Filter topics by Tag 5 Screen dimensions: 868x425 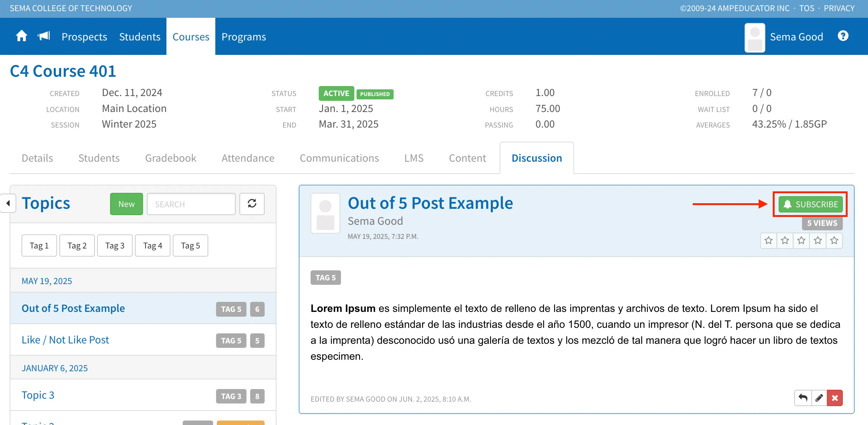pyautogui.click(x=191, y=246)
